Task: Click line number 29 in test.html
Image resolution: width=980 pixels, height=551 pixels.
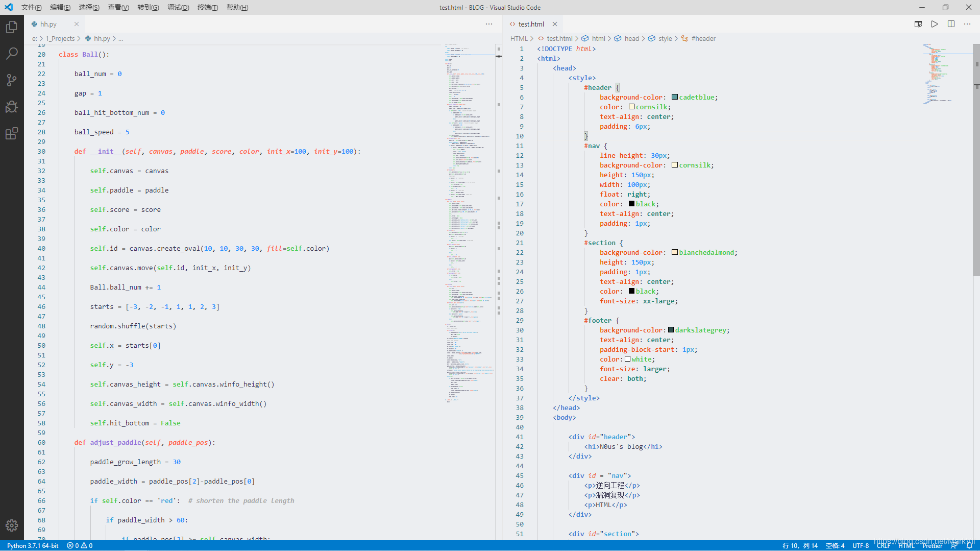Action: click(x=520, y=320)
